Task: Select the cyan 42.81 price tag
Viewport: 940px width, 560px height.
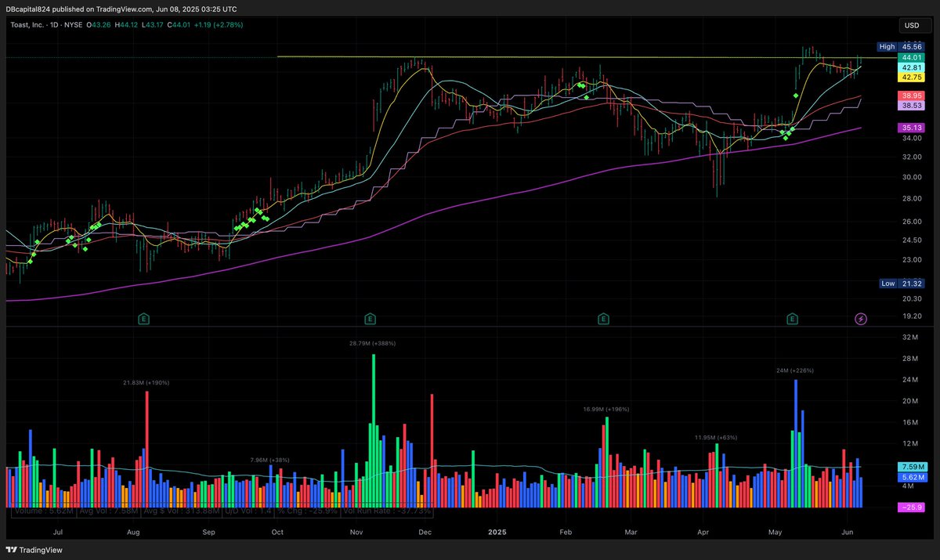Action: click(x=911, y=67)
